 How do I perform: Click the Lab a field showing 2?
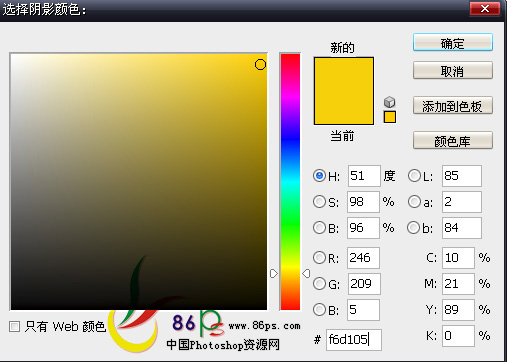click(x=462, y=202)
